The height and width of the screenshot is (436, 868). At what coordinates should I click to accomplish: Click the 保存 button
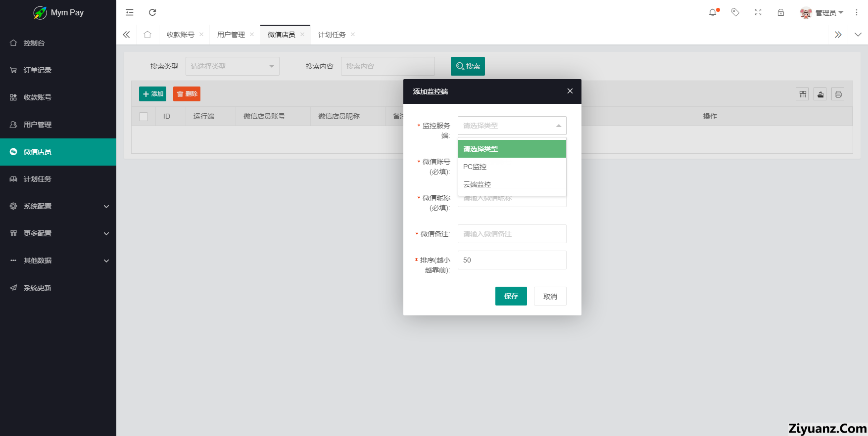click(511, 296)
